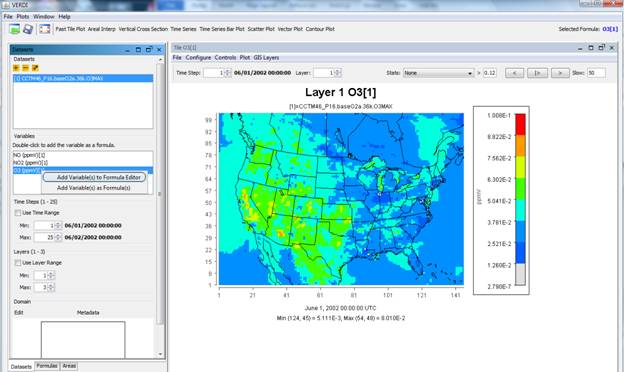This screenshot has width=624, height=372.
Task: Step back to previous time step
Action: coord(515,73)
